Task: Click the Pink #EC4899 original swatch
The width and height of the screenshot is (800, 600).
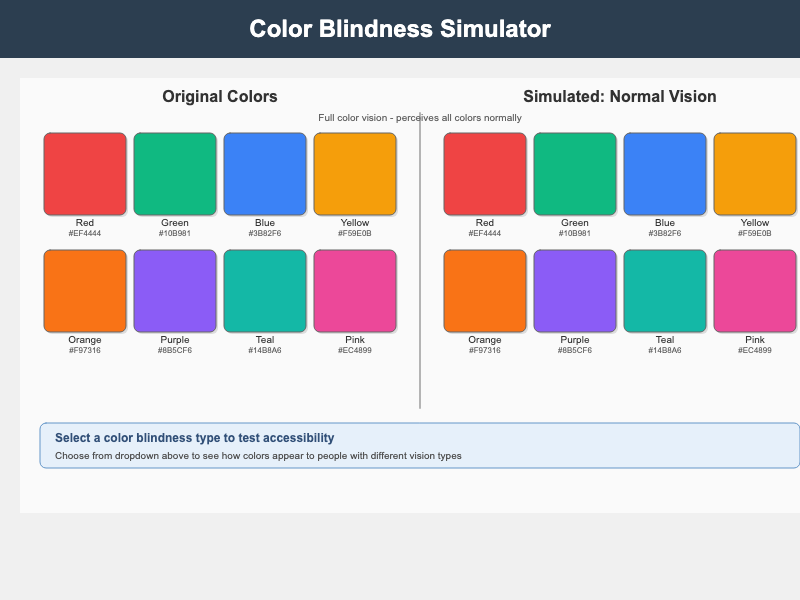Action: [354, 290]
